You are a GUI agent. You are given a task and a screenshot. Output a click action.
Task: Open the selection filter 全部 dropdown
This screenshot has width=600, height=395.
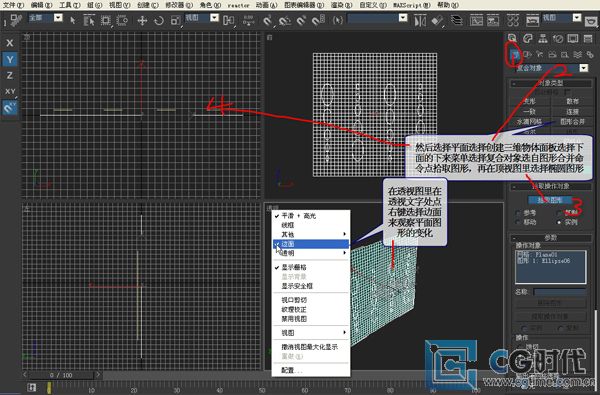coord(58,18)
